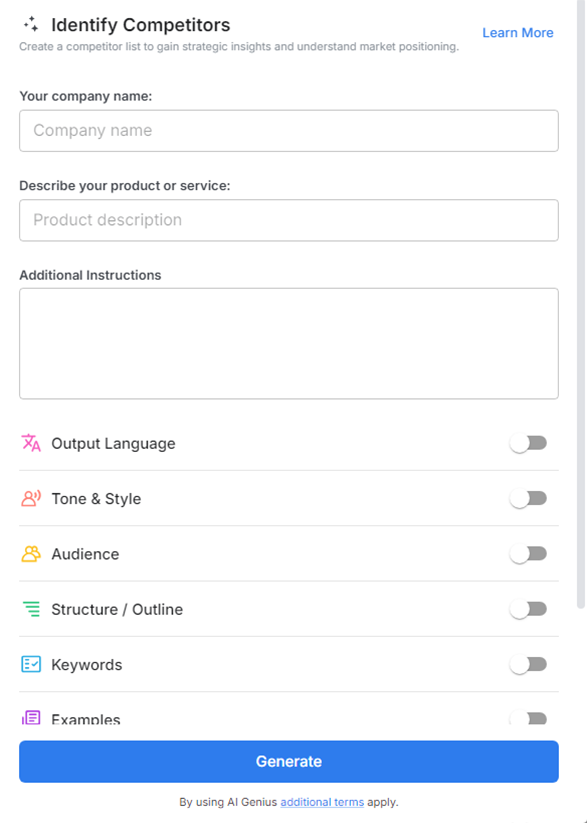This screenshot has height=823, width=587.
Task: Click the translation icon next to Output Language
Action: pyautogui.click(x=29, y=443)
